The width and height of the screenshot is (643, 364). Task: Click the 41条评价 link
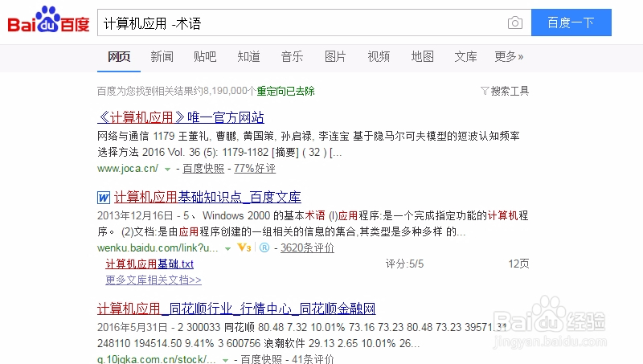click(313, 359)
